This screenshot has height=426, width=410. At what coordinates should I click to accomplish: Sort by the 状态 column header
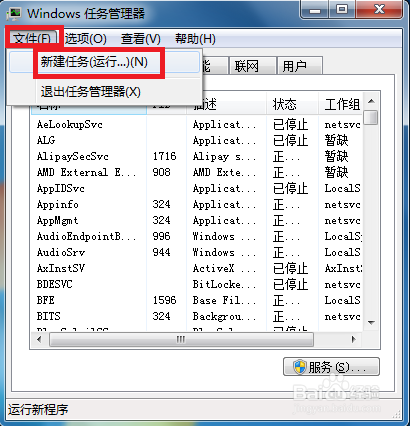coord(292,104)
